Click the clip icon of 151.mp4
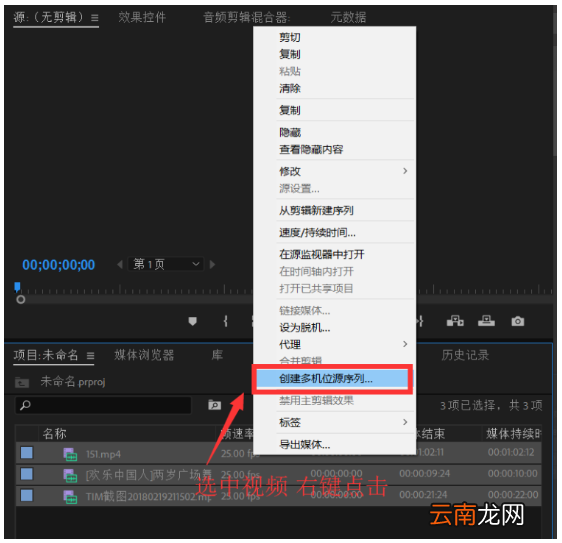The image size is (562, 543). (x=70, y=454)
